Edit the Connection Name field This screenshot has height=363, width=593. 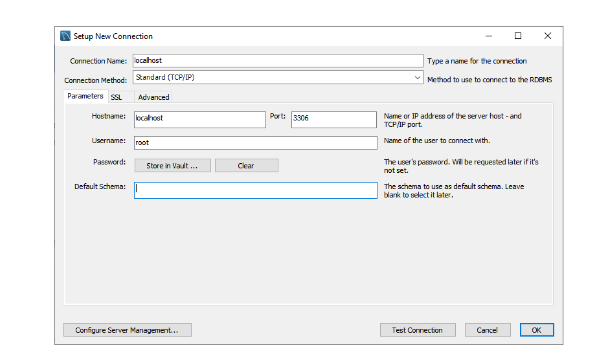tap(278, 61)
